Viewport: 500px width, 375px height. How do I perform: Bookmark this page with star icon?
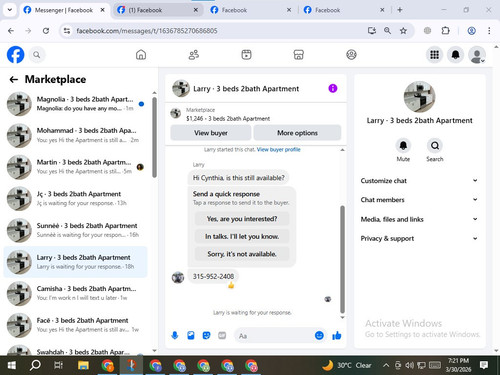click(x=403, y=31)
